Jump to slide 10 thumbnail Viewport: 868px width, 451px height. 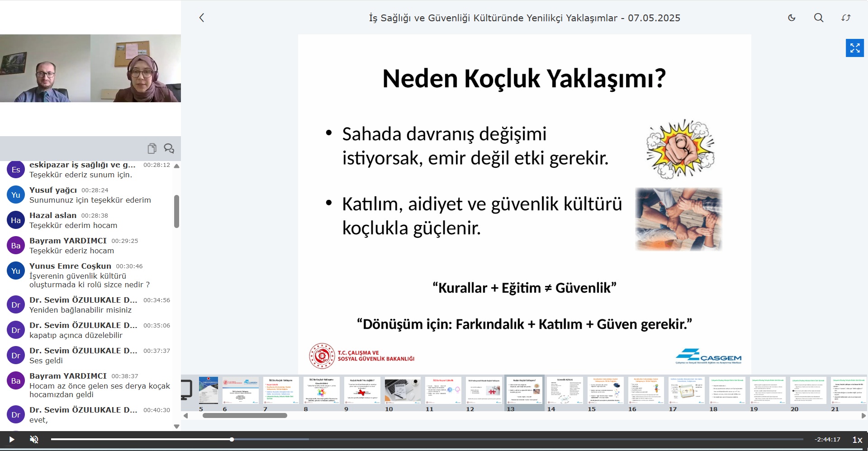point(402,390)
